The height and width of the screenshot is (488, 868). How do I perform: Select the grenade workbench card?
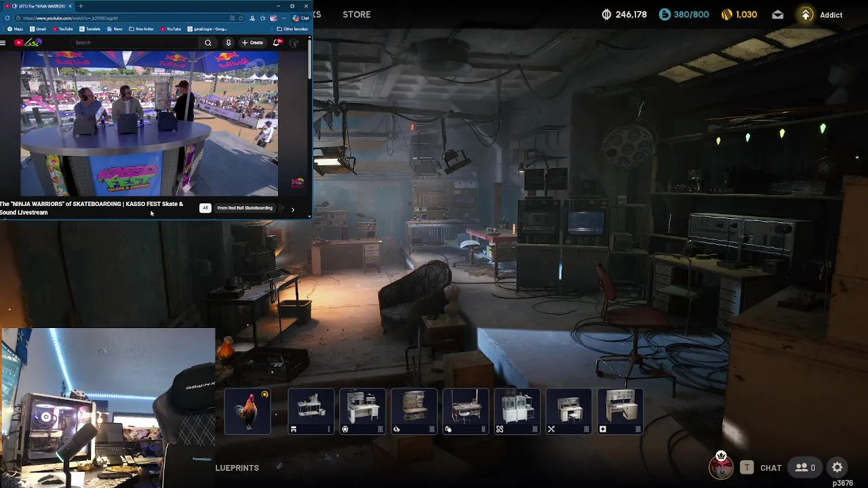pyautogui.click(x=466, y=411)
